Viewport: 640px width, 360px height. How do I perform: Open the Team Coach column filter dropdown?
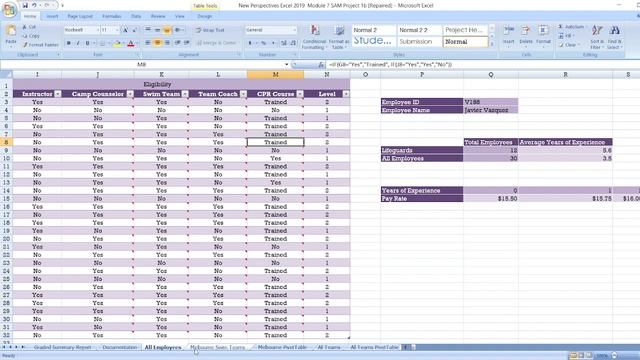[x=243, y=94]
